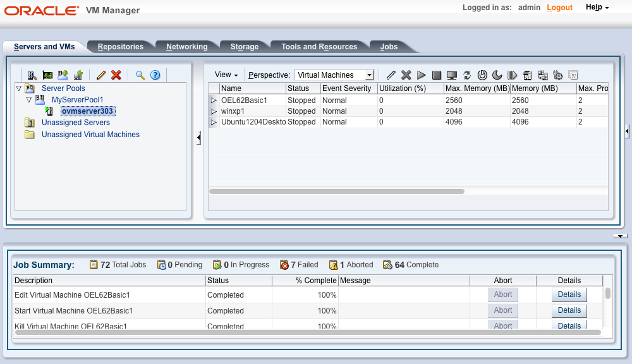Screen dimensions: 632x364
Task: Click the magnifier Find icon
Action: 140,75
